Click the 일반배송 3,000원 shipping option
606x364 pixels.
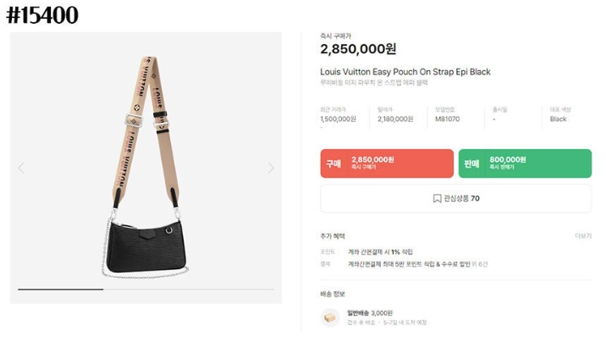pos(370,313)
